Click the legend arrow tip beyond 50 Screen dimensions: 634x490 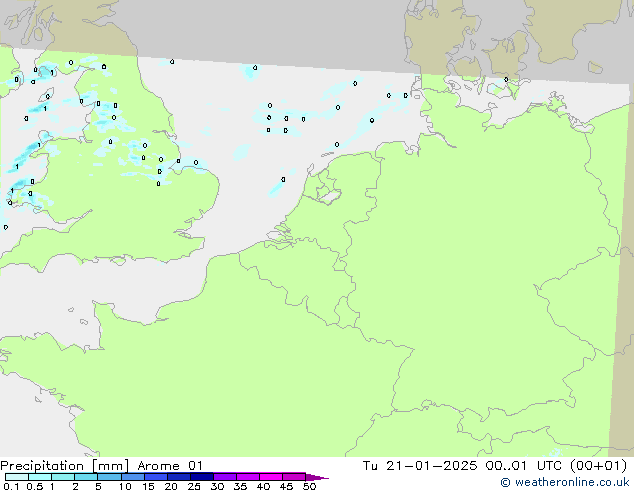tap(317, 477)
